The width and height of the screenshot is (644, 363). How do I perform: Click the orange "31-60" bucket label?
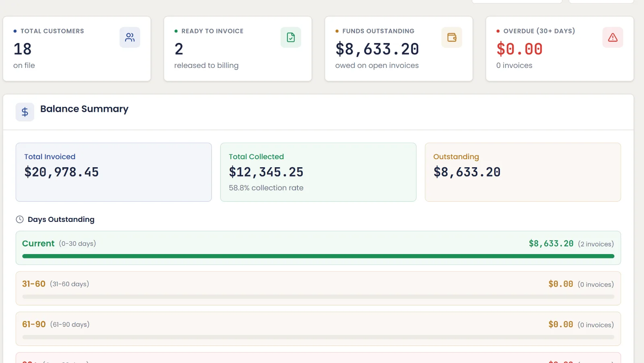[x=34, y=284]
